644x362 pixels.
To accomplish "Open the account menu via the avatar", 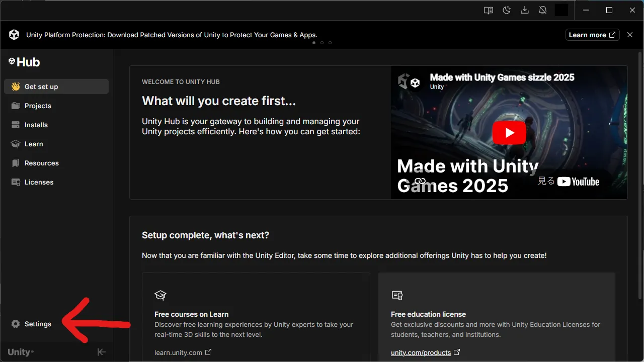I will [561, 10].
